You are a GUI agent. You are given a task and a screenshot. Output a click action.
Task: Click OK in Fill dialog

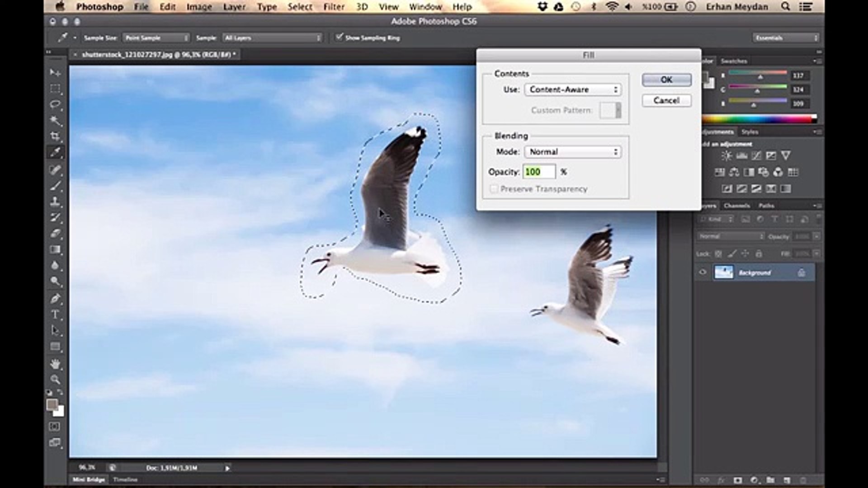(666, 80)
